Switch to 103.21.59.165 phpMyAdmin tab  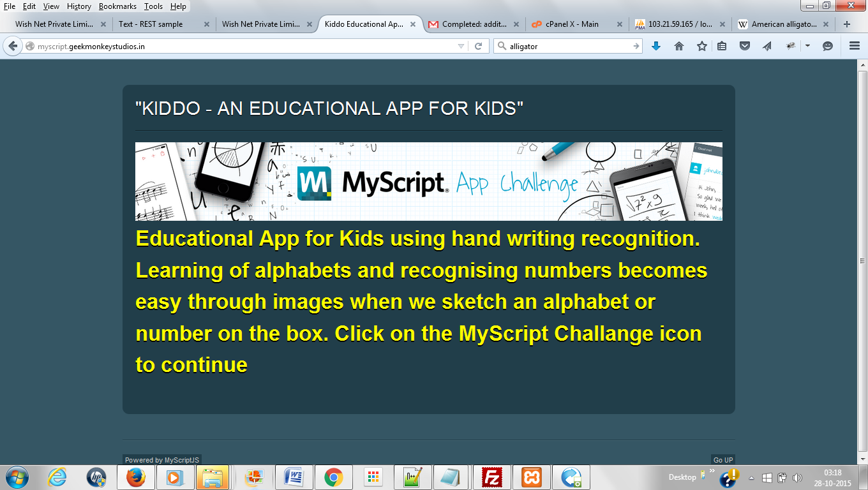pyautogui.click(x=680, y=24)
